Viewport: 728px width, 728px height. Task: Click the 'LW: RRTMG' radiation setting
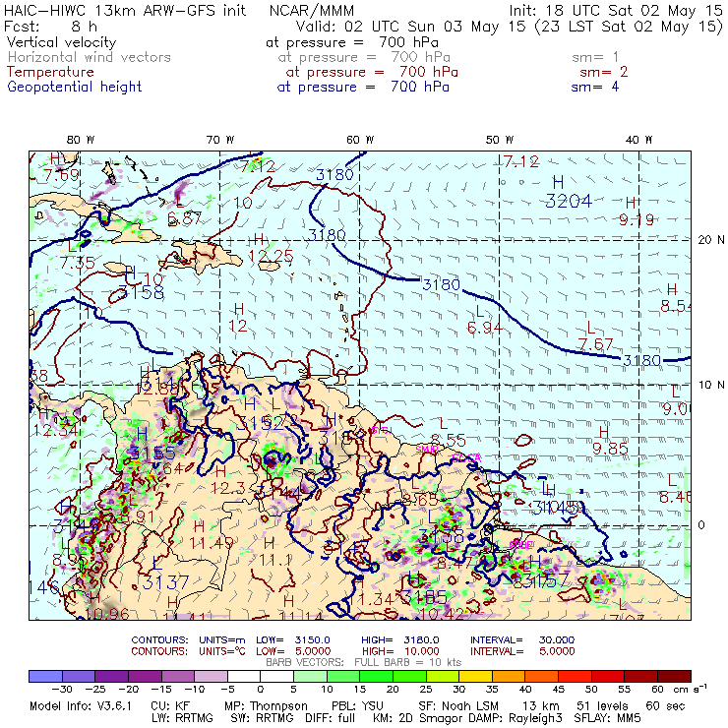click(182, 718)
